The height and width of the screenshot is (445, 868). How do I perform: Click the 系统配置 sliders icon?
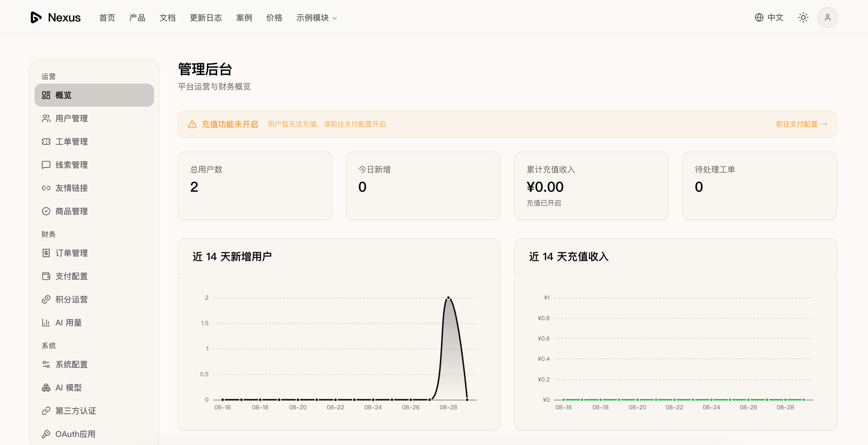point(46,364)
